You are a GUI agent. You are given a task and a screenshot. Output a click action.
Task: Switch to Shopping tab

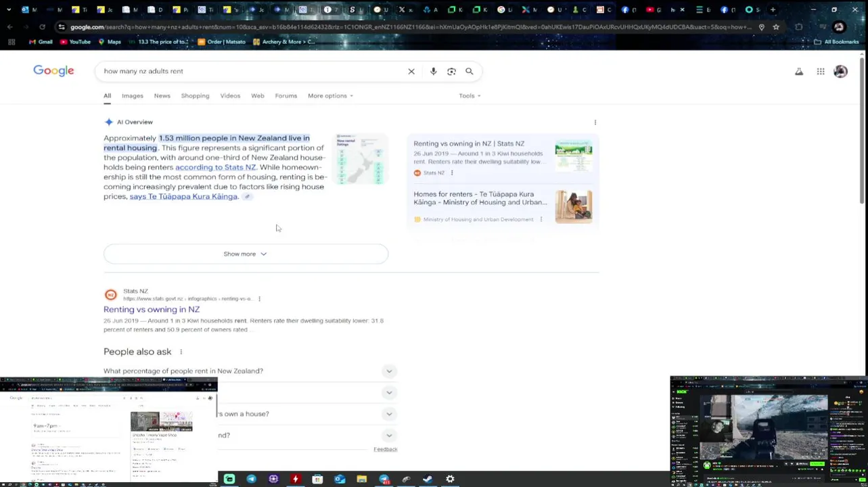pos(195,96)
